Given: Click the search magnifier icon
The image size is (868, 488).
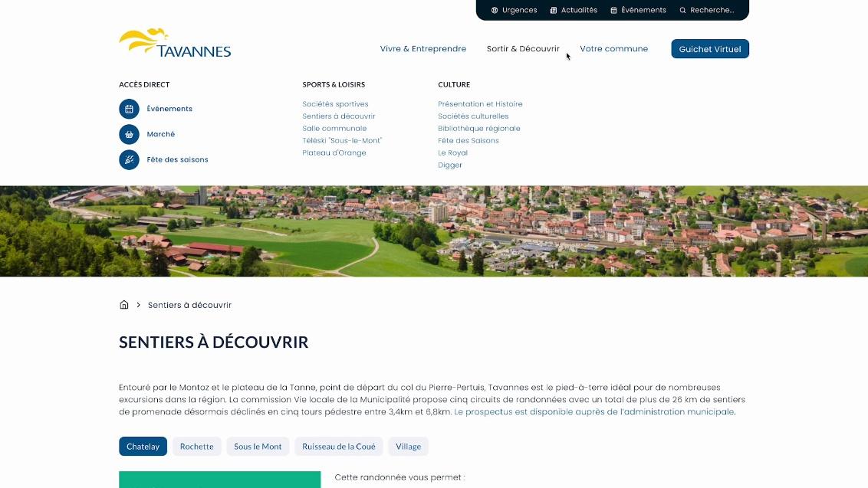Looking at the screenshot, I should click(x=682, y=11).
